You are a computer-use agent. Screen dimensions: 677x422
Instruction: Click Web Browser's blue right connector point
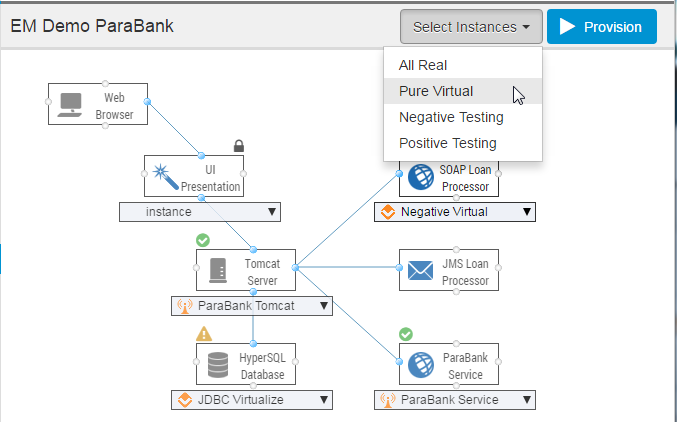147,102
